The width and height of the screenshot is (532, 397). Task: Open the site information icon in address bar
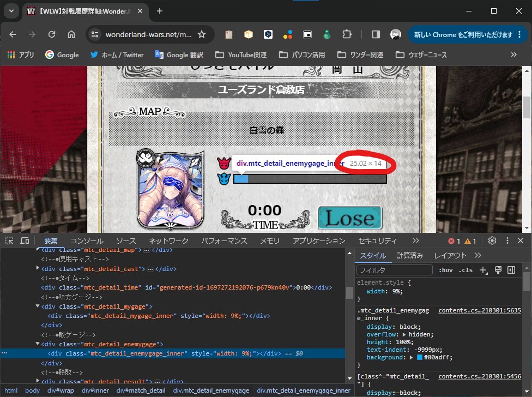point(95,34)
